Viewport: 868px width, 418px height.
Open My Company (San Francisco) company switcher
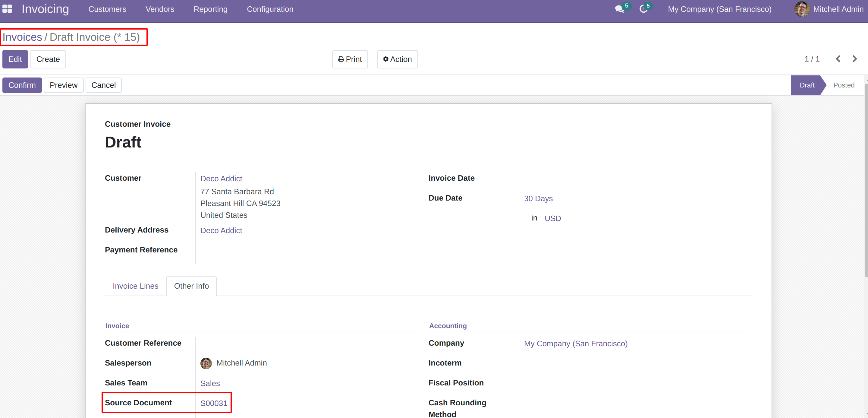click(719, 9)
